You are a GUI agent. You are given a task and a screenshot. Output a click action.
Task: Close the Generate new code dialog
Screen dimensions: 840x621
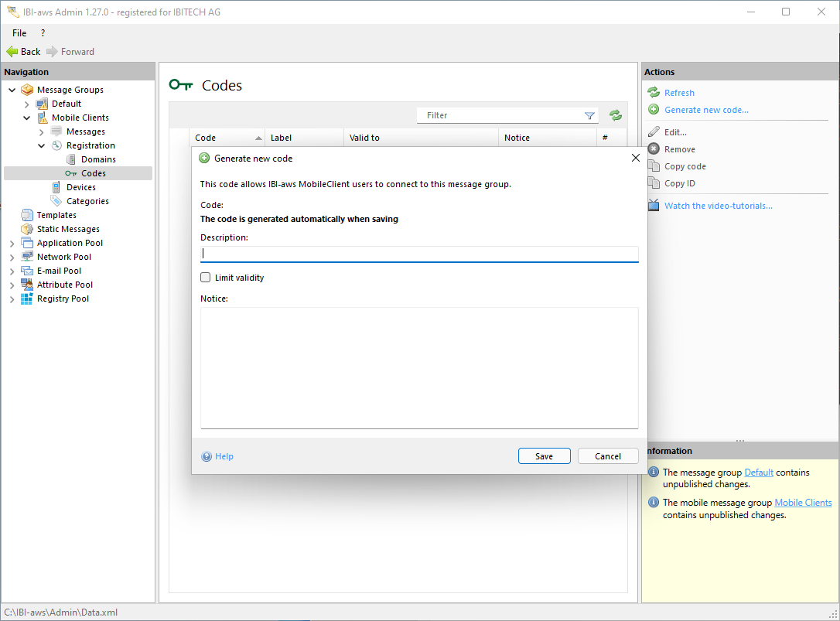click(636, 158)
